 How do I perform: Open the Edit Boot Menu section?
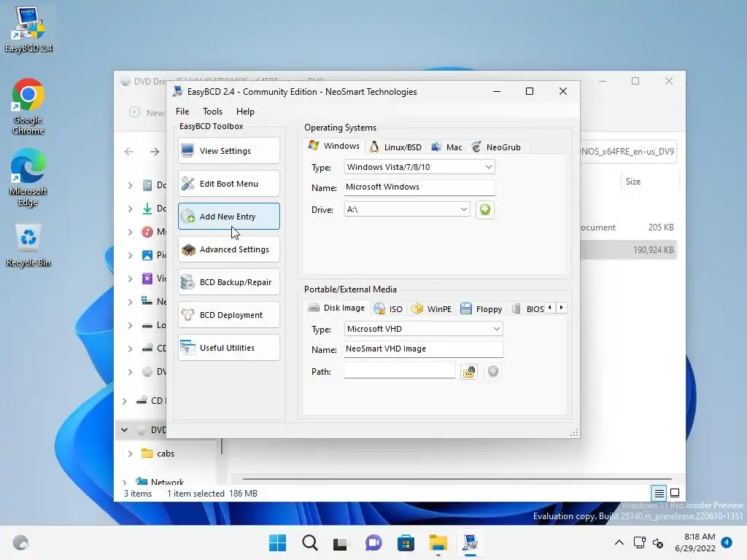coord(228,184)
